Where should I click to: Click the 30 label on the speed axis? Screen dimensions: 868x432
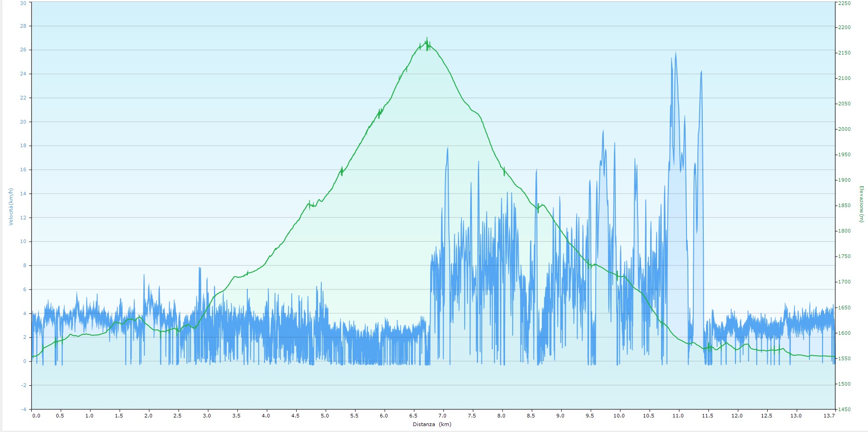click(24, 3)
